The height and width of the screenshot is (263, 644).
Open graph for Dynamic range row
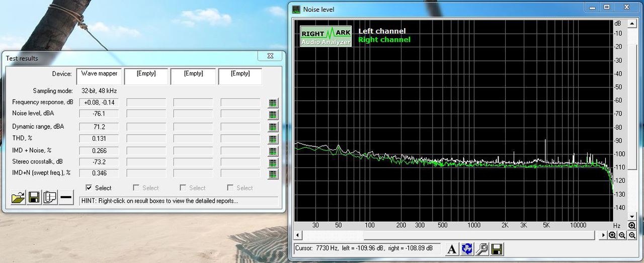pyautogui.click(x=273, y=127)
